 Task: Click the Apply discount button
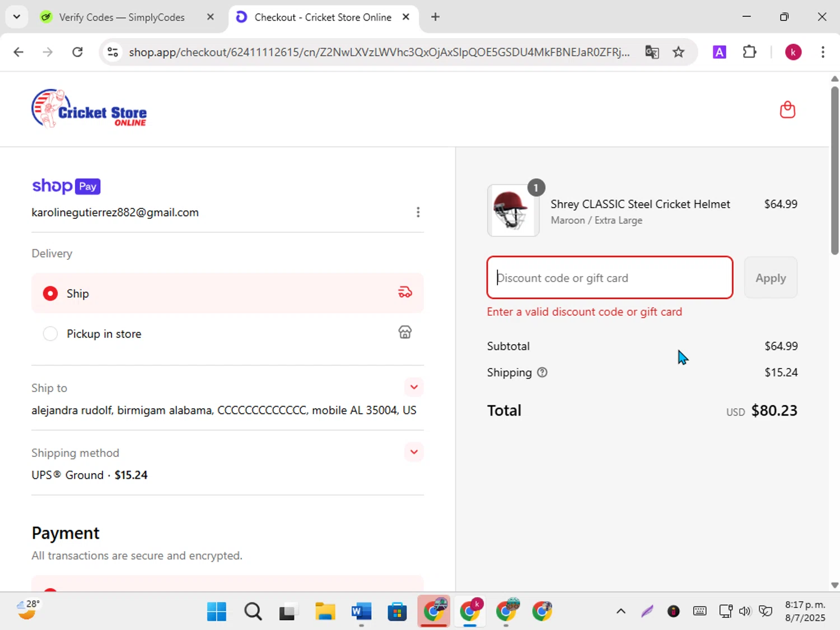[x=771, y=278]
